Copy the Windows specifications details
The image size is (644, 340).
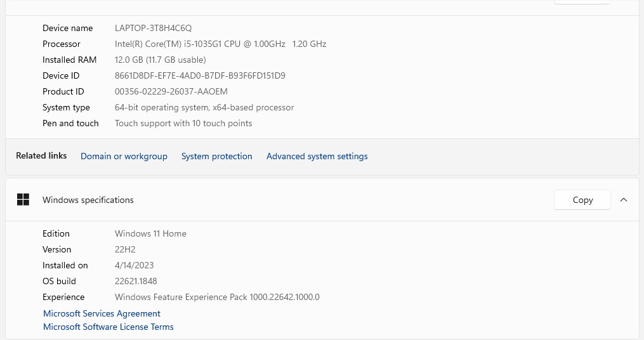tap(582, 200)
